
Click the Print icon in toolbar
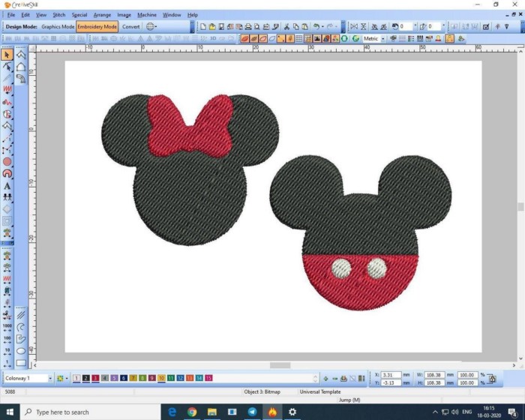[x=248, y=26]
